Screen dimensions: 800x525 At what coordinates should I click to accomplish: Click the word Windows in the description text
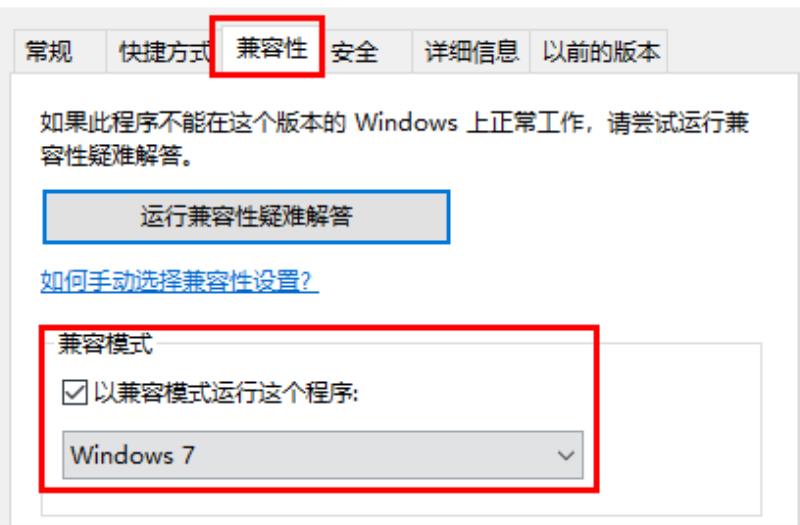coord(406,123)
